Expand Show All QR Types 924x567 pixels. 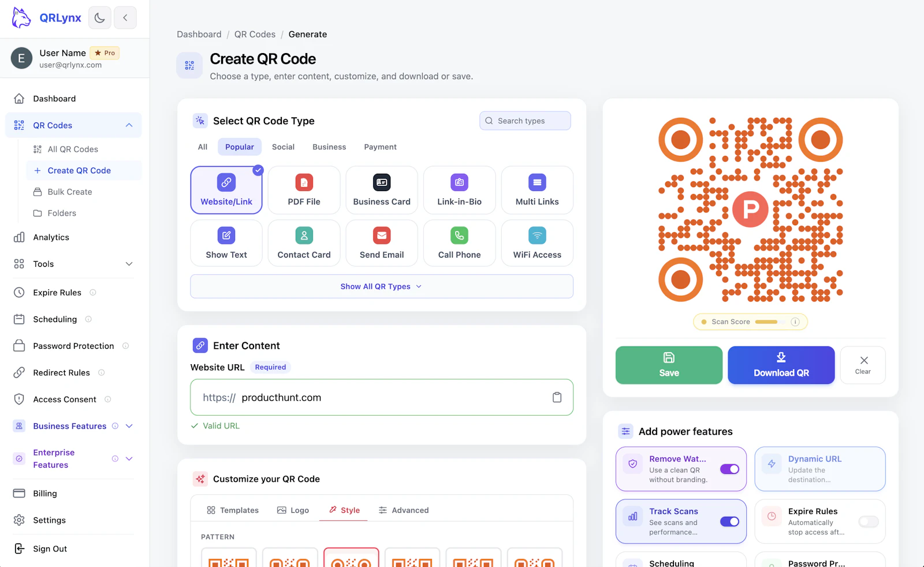click(382, 286)
